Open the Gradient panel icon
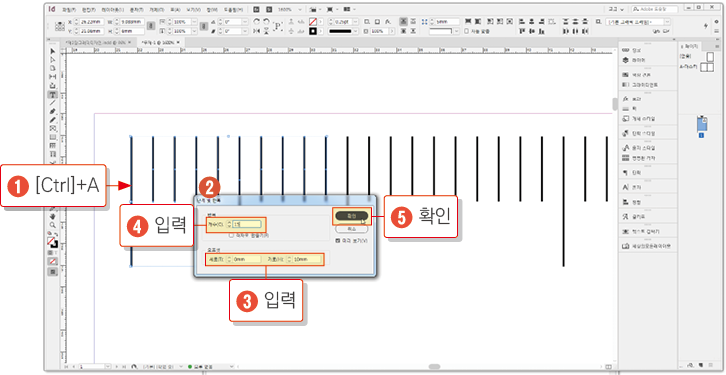Viewport: 726px width, 375px height. (625, 85)
